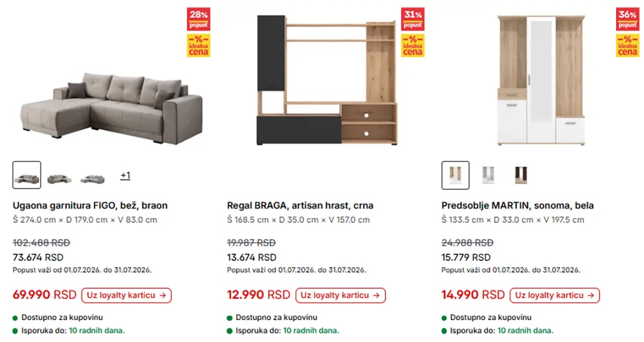644x342 pixels.
Task: Select the third gray FIGO sofa thumbnail
Action: pyautogui.click(x=92, y=175)
